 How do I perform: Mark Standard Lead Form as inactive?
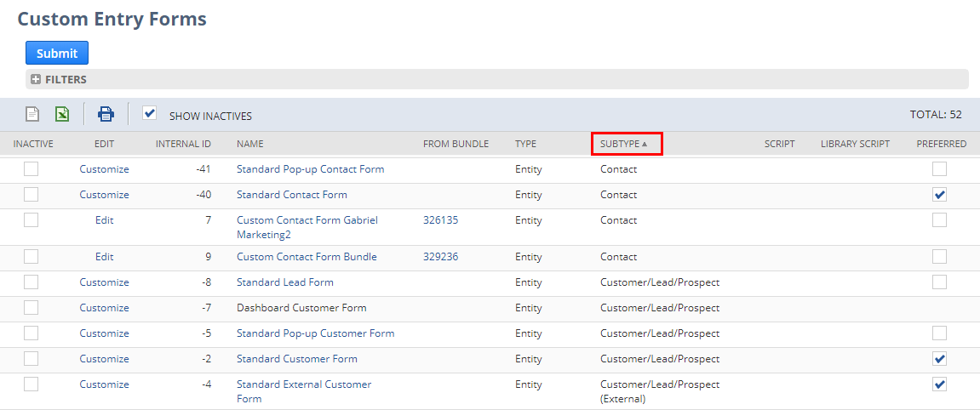point(31,282)
